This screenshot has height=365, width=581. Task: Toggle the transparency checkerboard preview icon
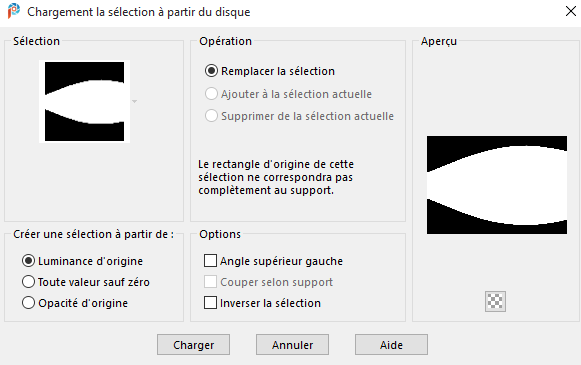click(495, 301)
